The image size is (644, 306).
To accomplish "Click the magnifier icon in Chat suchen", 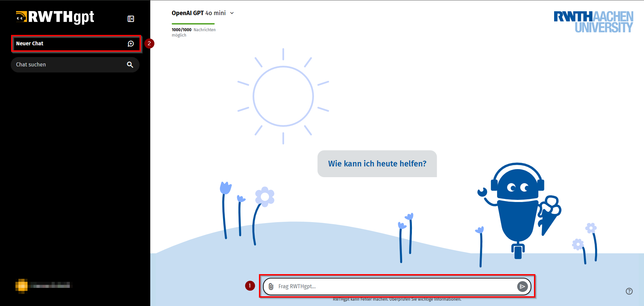I will tap(130, 64).
